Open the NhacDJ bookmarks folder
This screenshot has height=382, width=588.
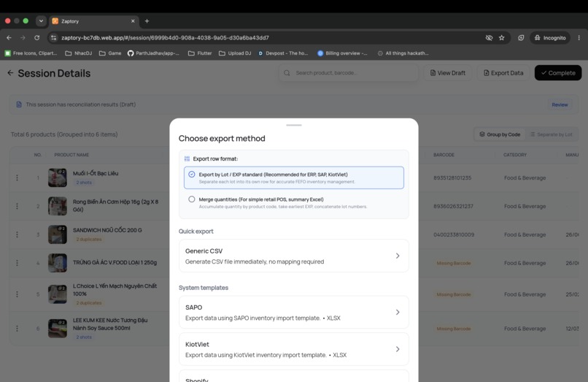(x=78, y=53)
